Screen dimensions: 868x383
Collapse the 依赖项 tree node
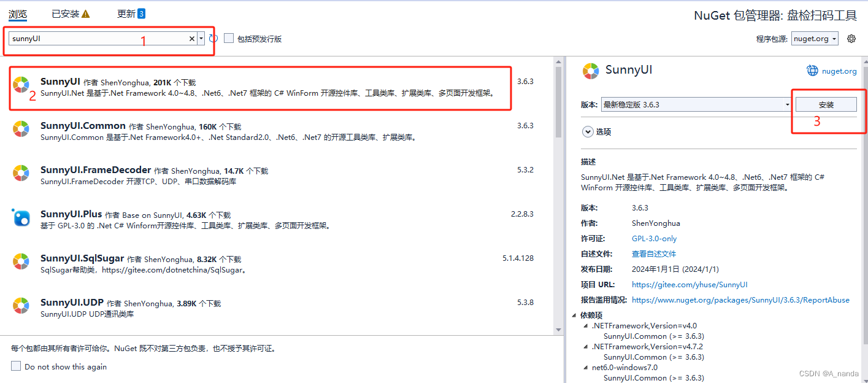coord(574,315)
